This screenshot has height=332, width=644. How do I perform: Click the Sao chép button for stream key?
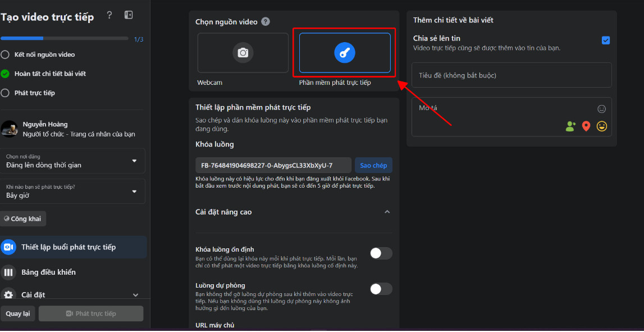373,165
